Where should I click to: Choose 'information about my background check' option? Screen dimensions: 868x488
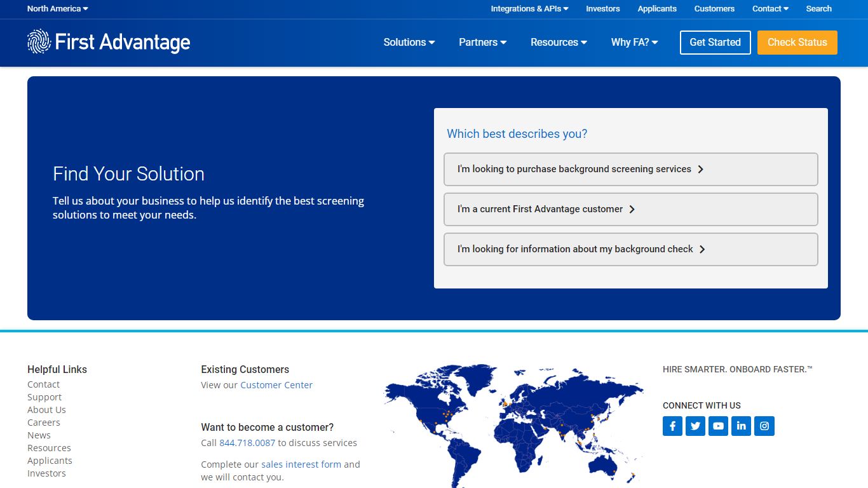point(631,249)
